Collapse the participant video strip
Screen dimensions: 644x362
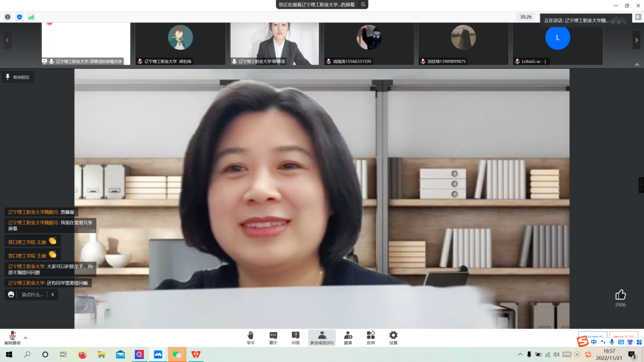637,64
